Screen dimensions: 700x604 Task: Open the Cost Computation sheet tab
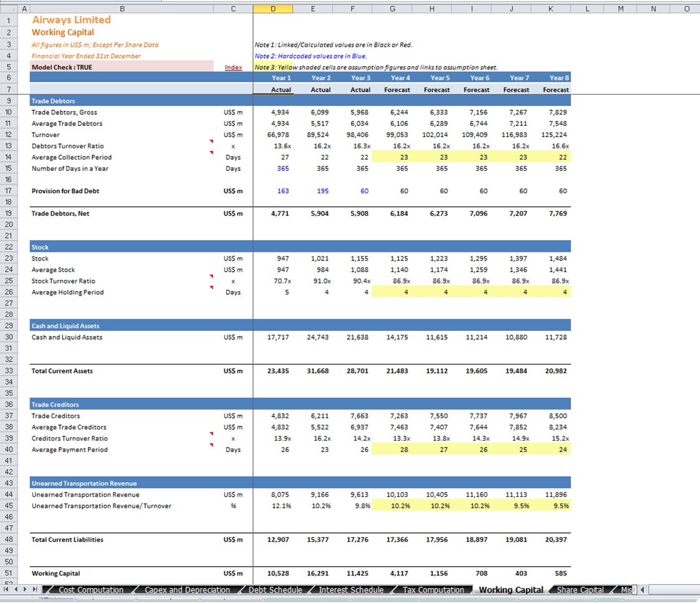91,590
